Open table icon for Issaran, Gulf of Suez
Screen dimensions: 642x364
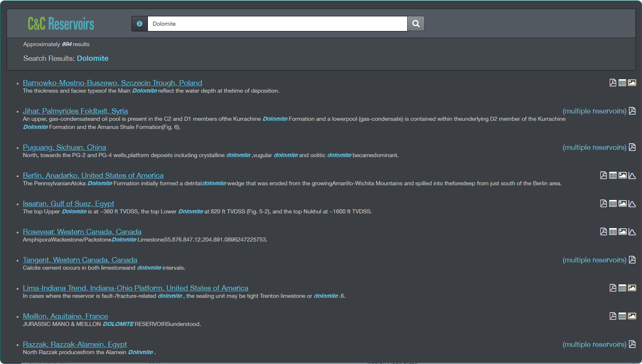tap(613, 204)
